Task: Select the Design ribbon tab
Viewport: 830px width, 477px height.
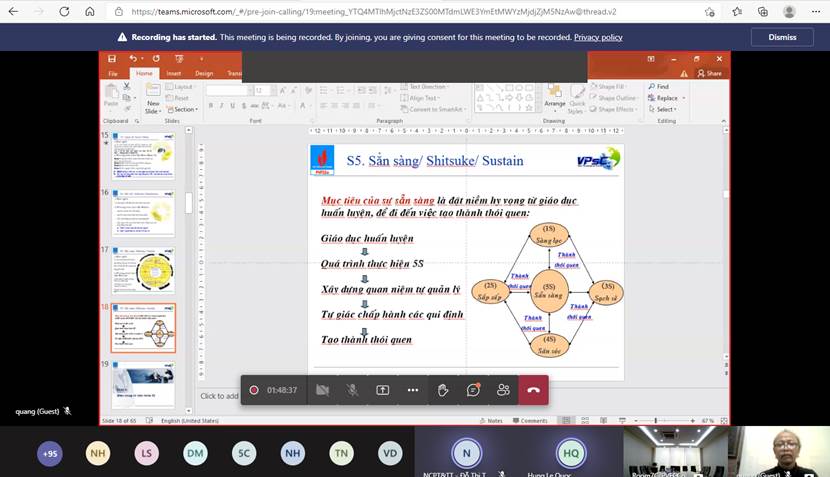Action: [x=204, y=73]
